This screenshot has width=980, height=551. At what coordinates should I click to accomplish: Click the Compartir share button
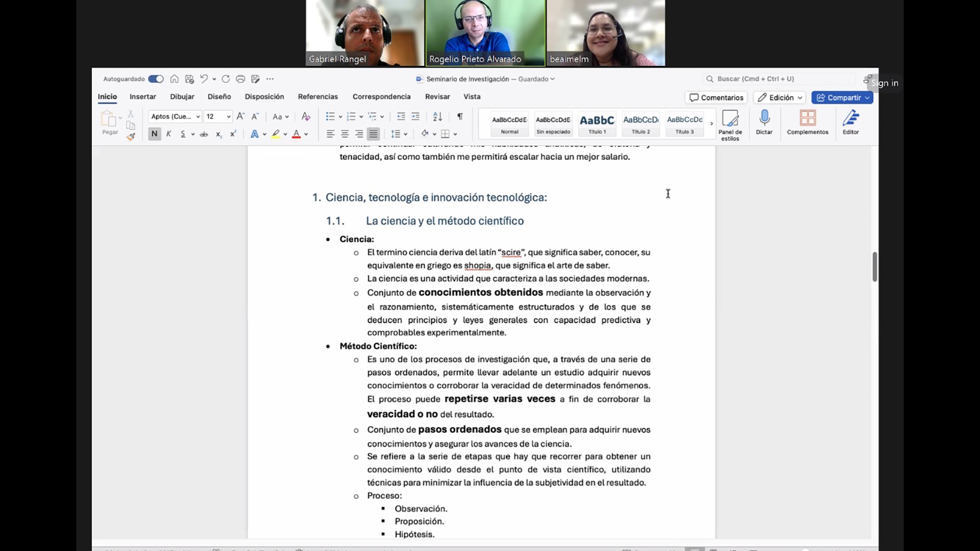coord(842,97)
